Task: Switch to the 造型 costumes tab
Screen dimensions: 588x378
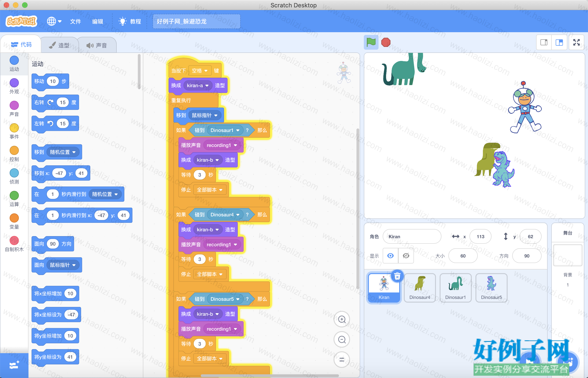Action: click(59, 45)
